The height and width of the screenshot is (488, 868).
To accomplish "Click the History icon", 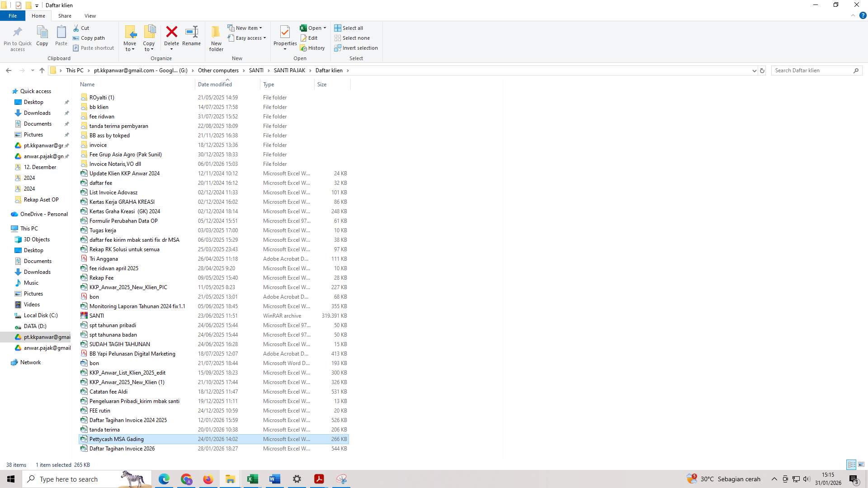I will [313, 48].
